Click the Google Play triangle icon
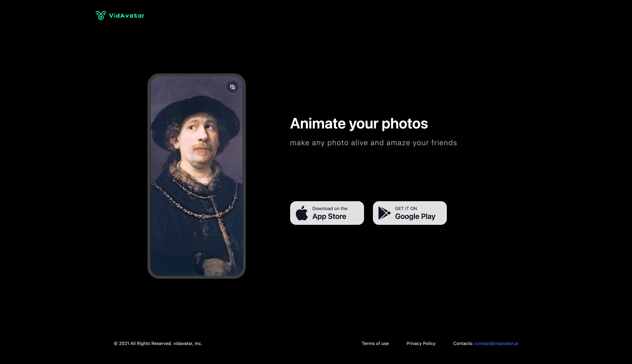Viewport: 632px width, 364px height. click(x=384, y=213)
